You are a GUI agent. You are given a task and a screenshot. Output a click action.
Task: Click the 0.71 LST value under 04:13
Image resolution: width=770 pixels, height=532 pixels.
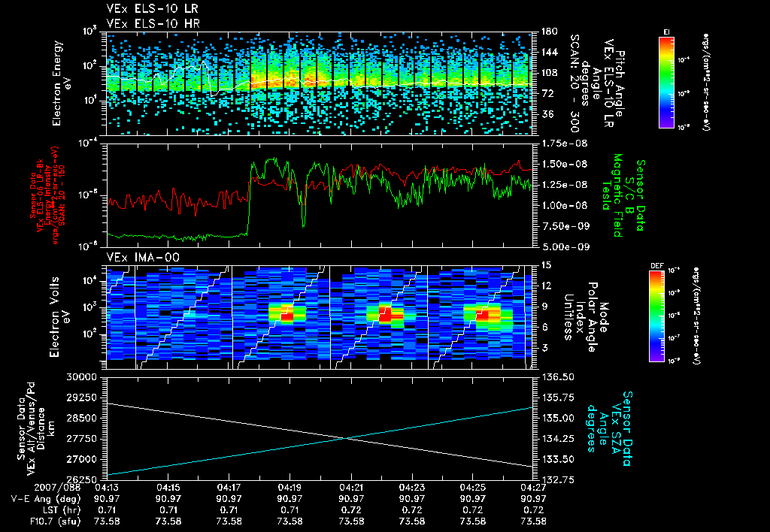click(107, 510)
